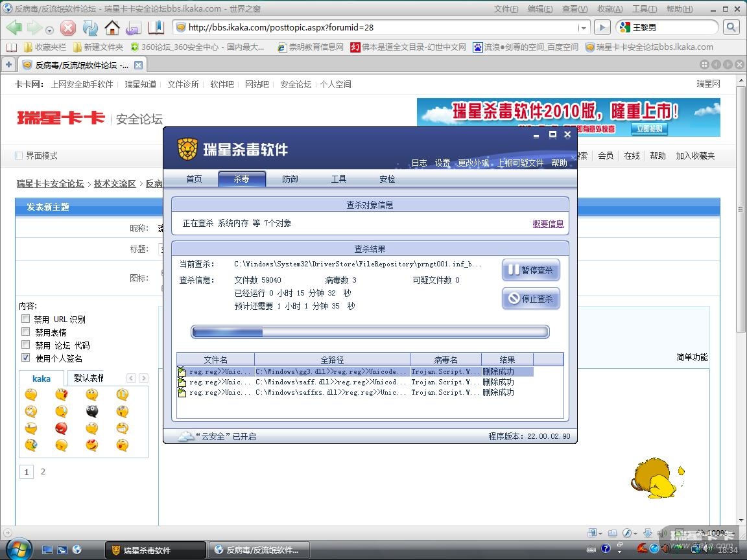Click the search box containing 王黎男
Viewport: 747px width, 560px height.
[x=667, y=28]
